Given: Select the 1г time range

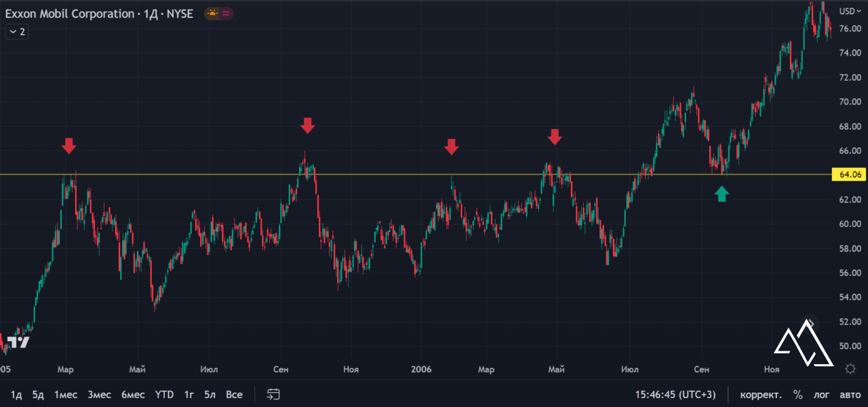Looking at the screenshot, I should [x=190, y=394].
